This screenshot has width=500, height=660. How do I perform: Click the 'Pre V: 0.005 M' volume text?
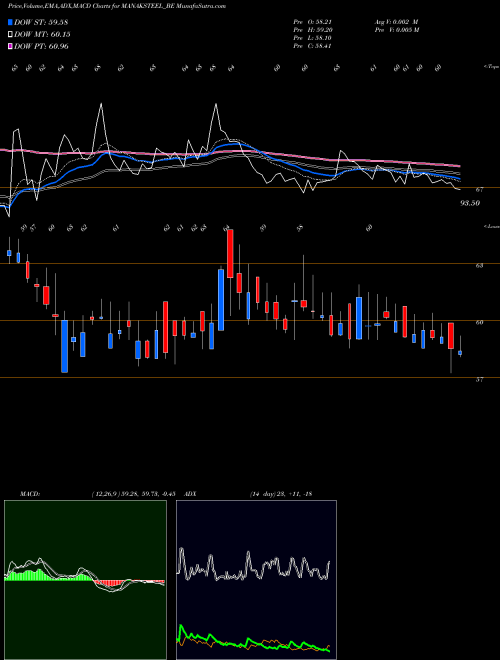[x=396, y=30]
